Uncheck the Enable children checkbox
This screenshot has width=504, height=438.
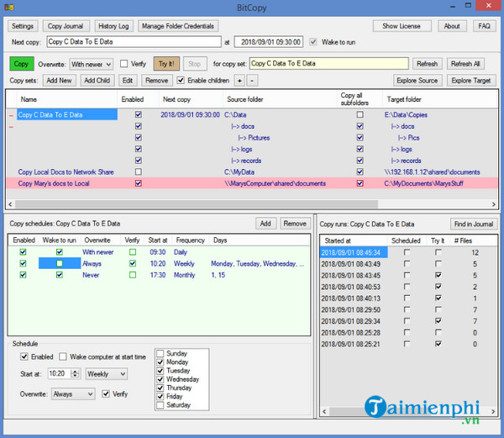point(181,81)
